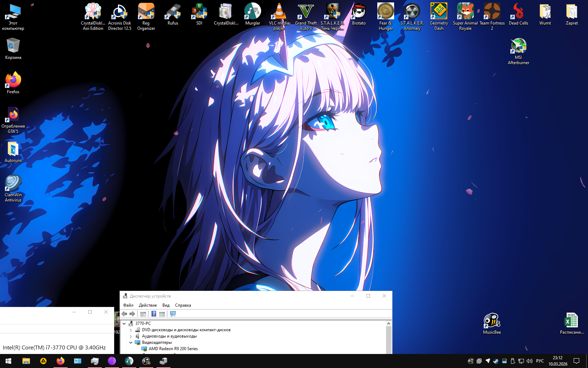Select the S.T.A.L.K.E.R. Anomaly shortcut
Image resolution: width=588 pixels, height=368 pixels.
[x=412, y=17]
